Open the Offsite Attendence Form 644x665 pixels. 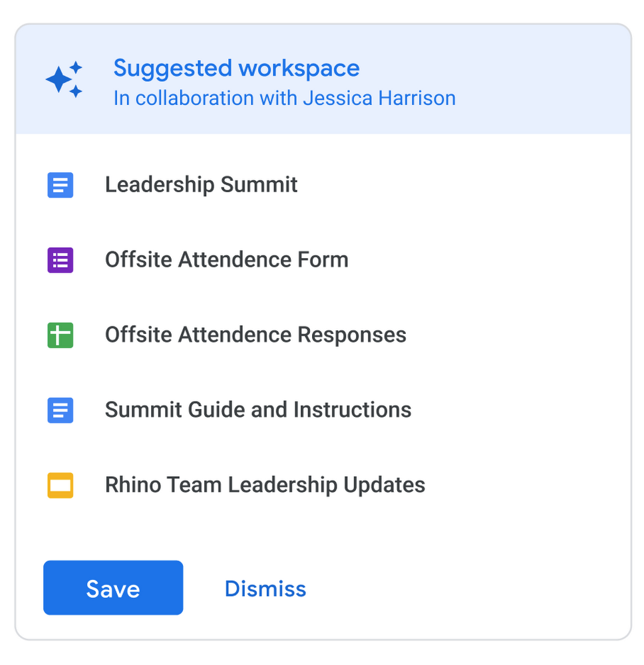[x=226, y=260]
